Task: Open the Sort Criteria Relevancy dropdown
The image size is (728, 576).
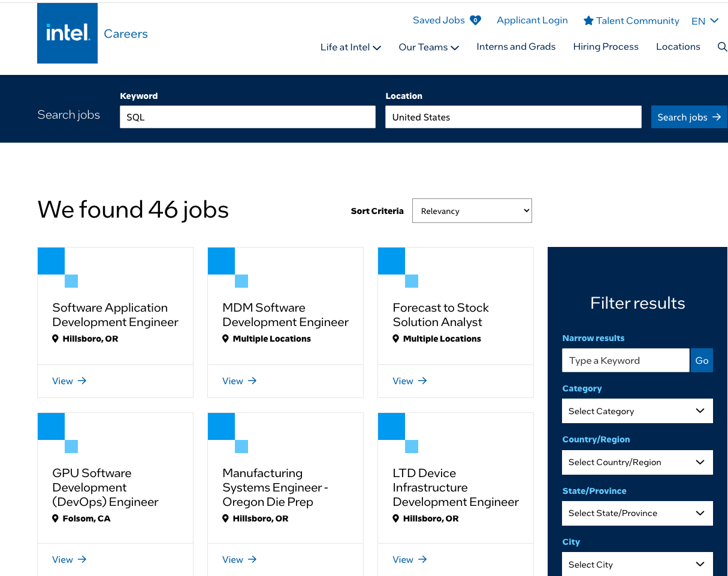Action: 472,211
